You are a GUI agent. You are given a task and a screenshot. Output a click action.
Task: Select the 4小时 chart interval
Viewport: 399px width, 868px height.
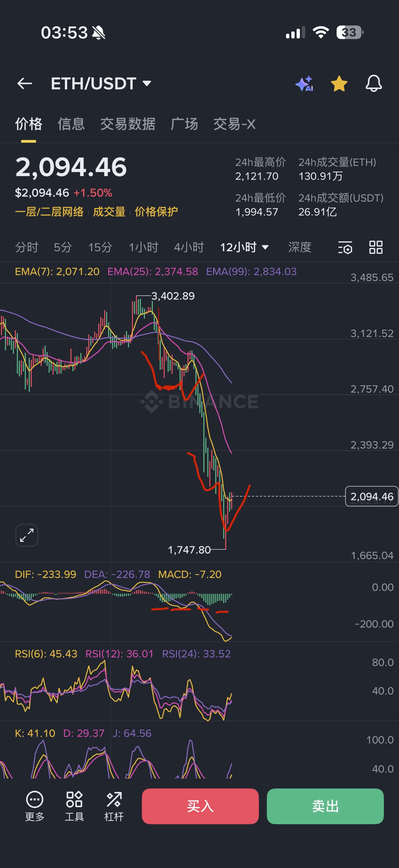pos(189,247)
